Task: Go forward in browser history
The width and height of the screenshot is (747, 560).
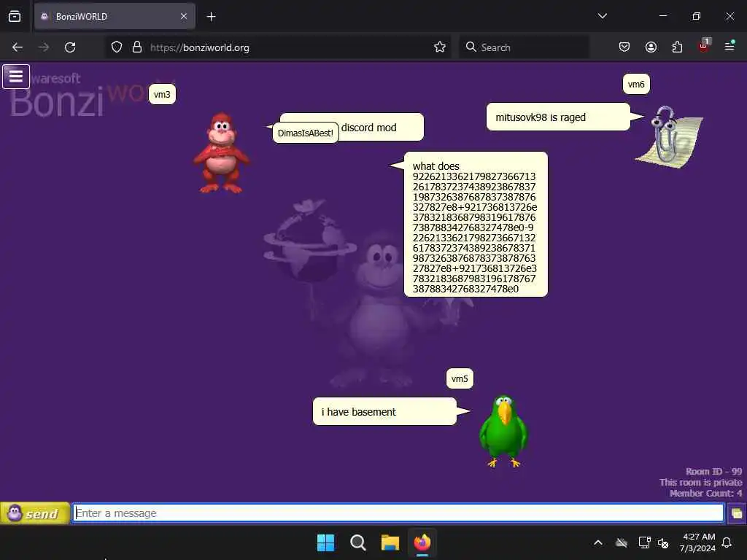Action: click(x=43, y=47)
